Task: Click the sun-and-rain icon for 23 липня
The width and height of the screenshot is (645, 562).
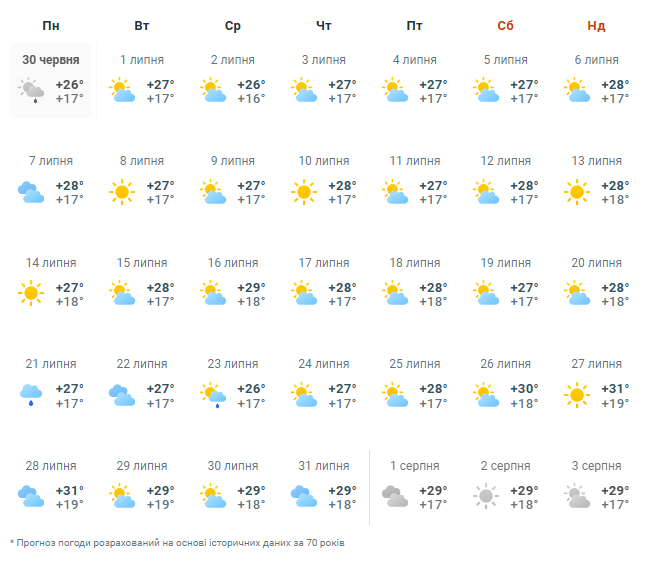Action: point(213,395)
